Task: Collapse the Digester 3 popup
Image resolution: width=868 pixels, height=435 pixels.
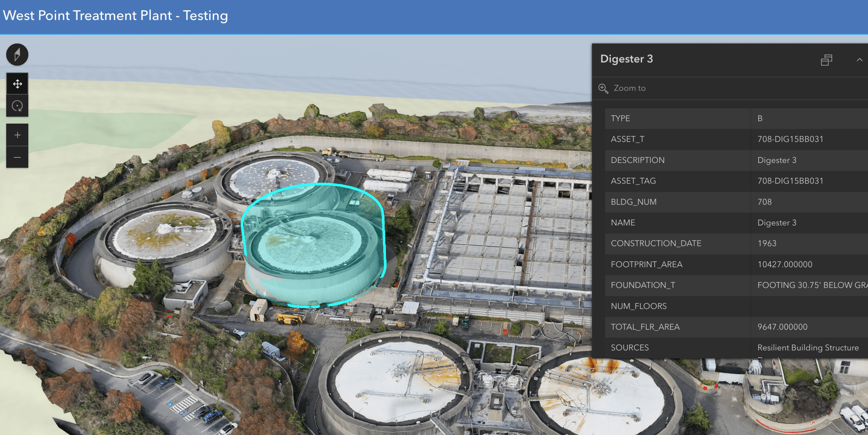Action: [859, 60]
